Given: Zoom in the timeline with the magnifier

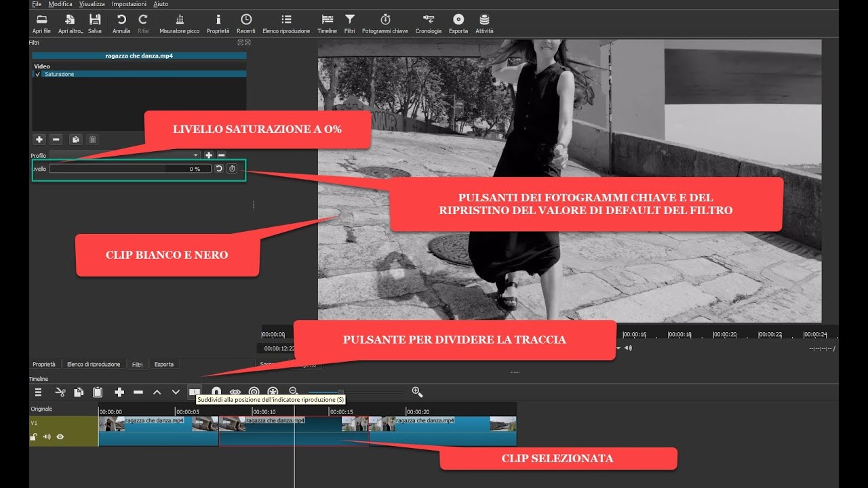Looking at the screenshot, I should (417, 392).
